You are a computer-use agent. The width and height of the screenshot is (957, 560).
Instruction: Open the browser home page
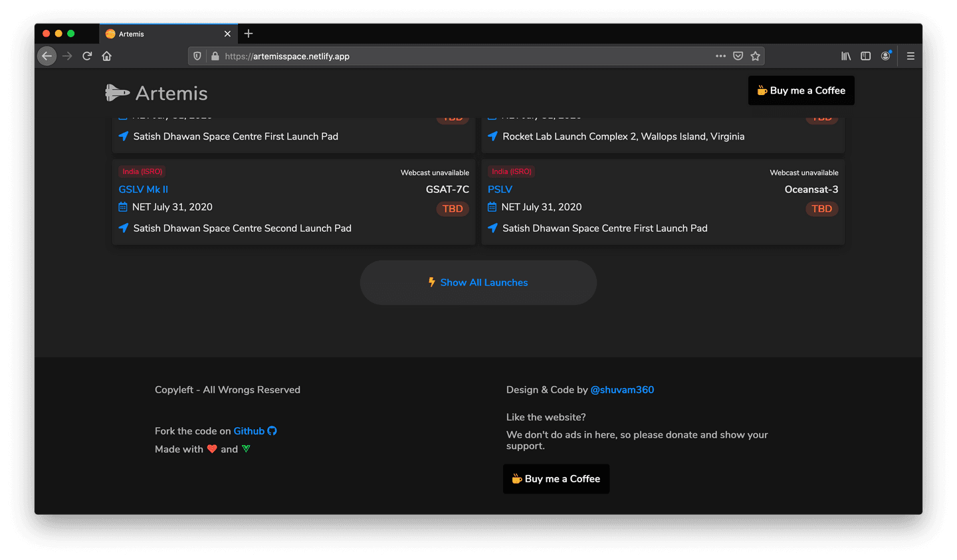pyautogui.click(x=107, y=56)
